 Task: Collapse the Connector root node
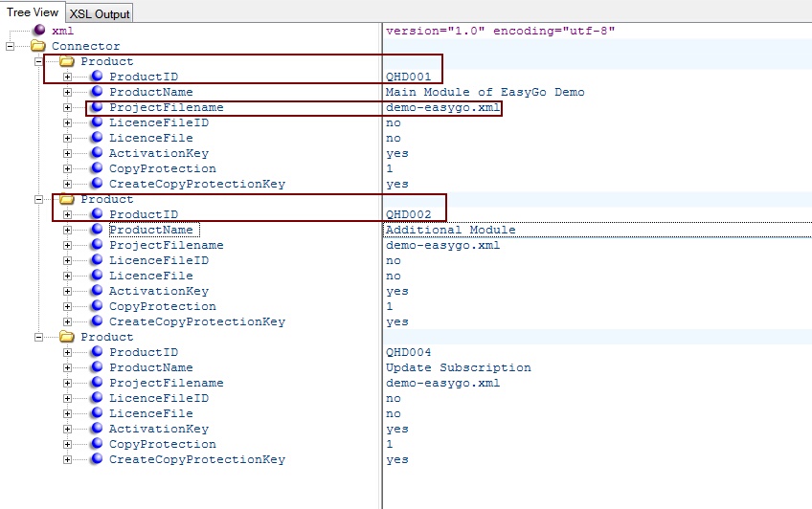(x=11, y=46)
